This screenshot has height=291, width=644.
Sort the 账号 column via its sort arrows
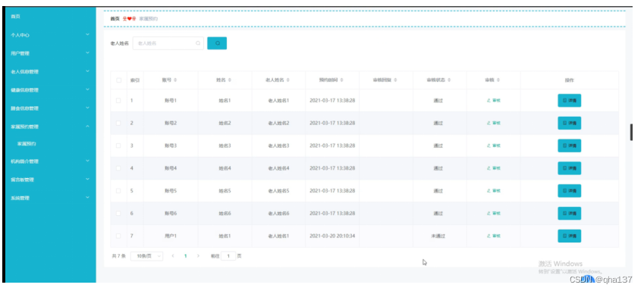175,80
